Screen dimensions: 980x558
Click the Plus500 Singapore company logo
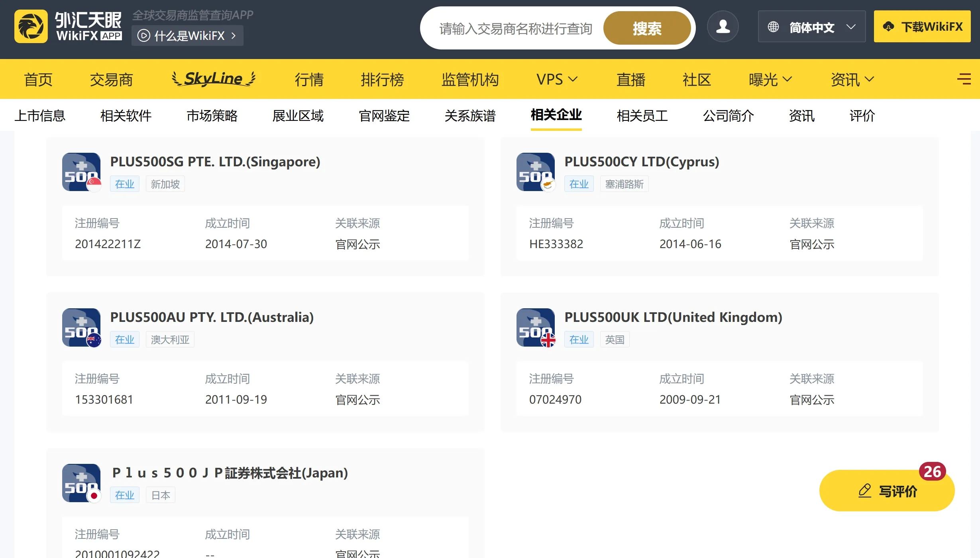pos(82,172)
